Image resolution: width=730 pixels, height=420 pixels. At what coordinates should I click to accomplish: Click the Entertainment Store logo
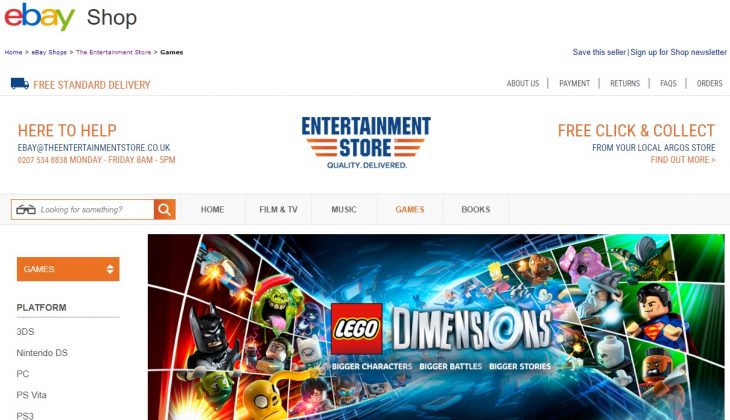click(366, 142)
